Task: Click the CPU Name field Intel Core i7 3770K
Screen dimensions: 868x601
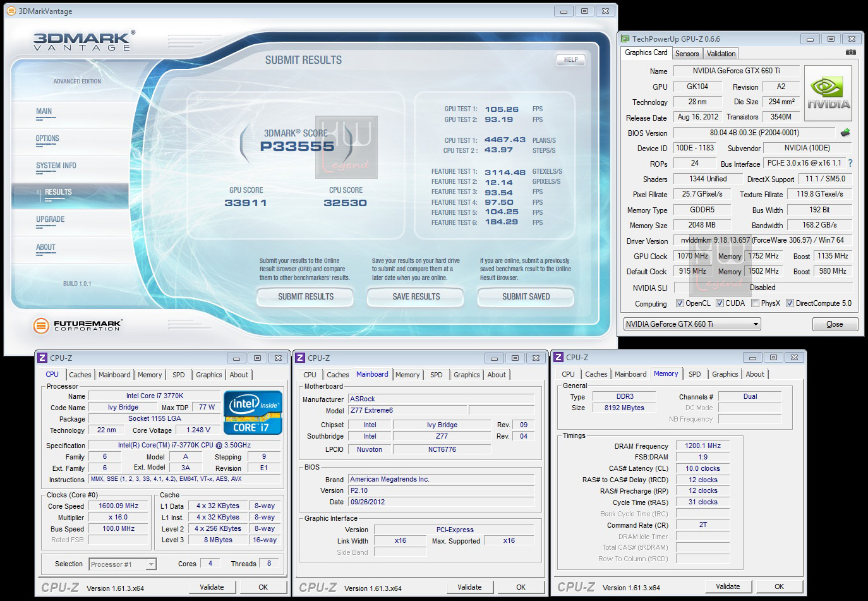Action: (x=154, y=396)
